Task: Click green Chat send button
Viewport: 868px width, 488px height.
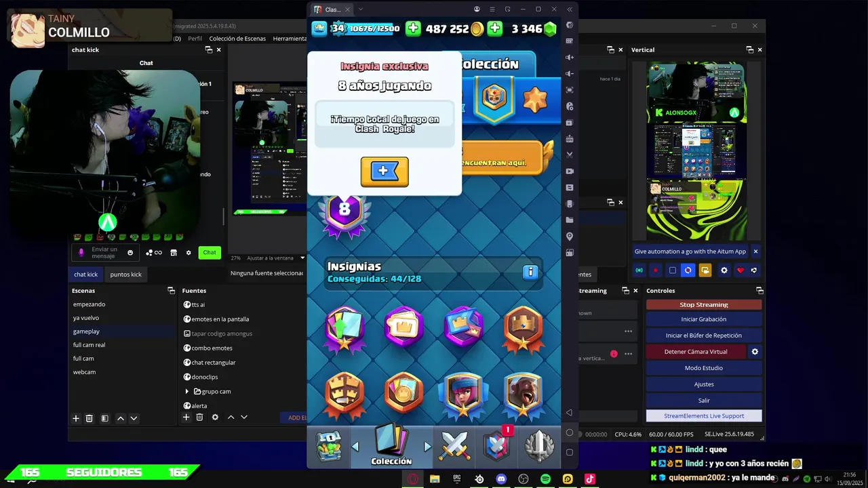Action: point(210,252)
